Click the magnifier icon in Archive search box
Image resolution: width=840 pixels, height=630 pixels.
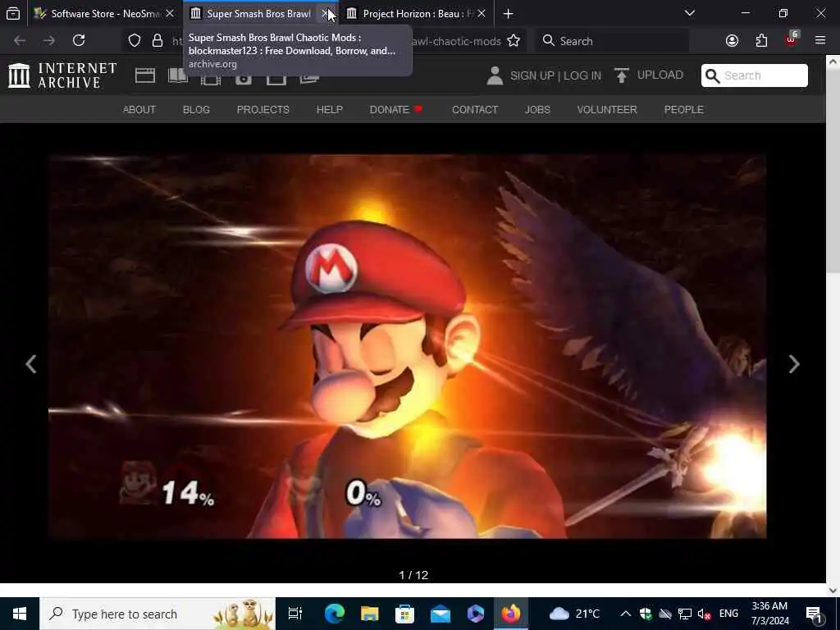point(712,75)
